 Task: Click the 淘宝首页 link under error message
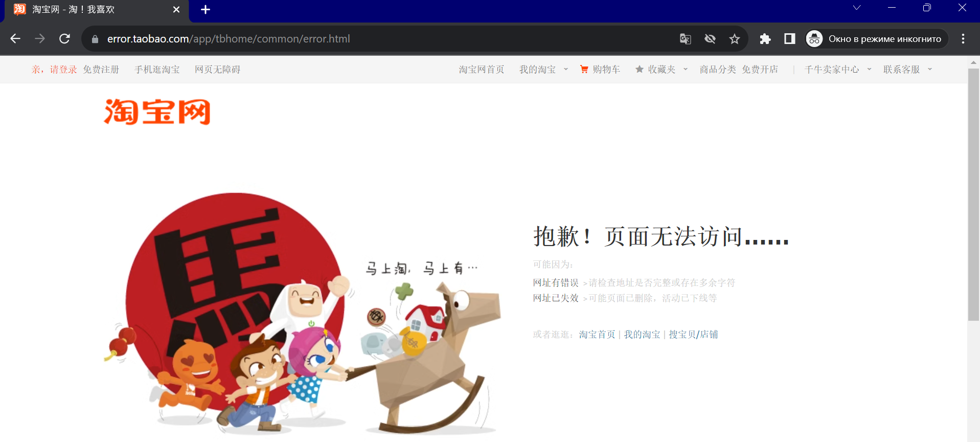[597, 335]
